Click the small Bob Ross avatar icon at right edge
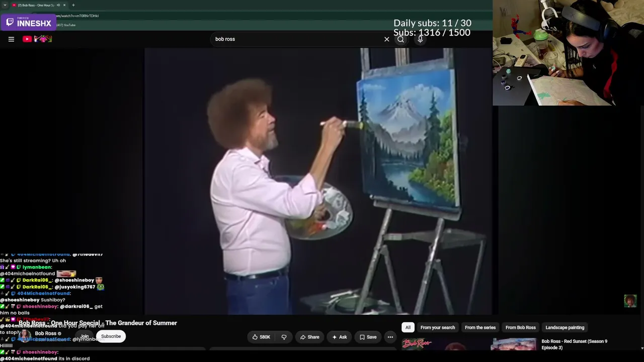This screenshot has width=644, height=362. click(630, 301)
